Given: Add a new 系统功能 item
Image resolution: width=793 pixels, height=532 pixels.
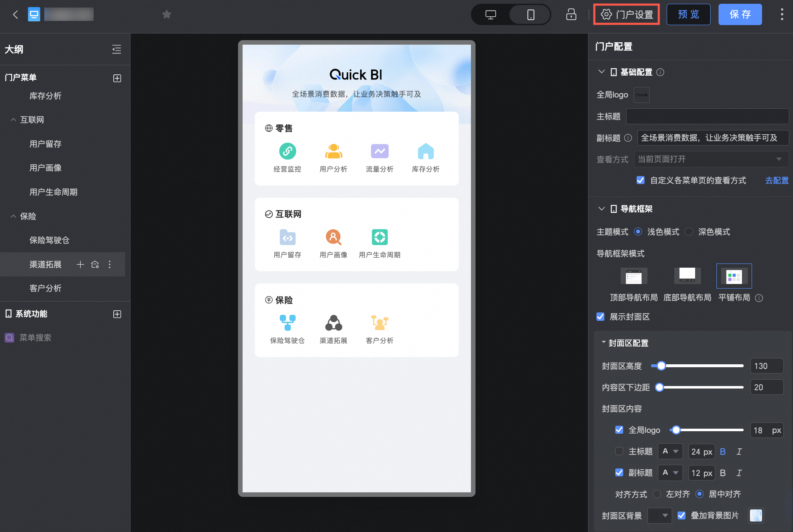Looking at the screenshot, I should coord(117,314).
